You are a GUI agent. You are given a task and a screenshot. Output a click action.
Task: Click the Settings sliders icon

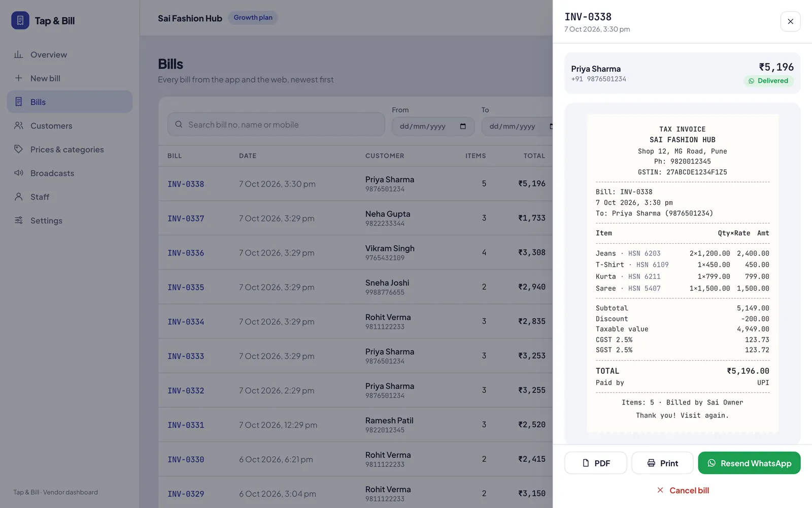pos(19,220)
